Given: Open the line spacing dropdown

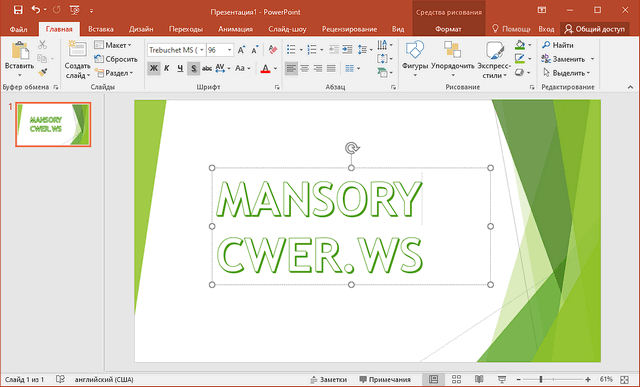Looking at the screenshot, I should click(x=365, y=50).
